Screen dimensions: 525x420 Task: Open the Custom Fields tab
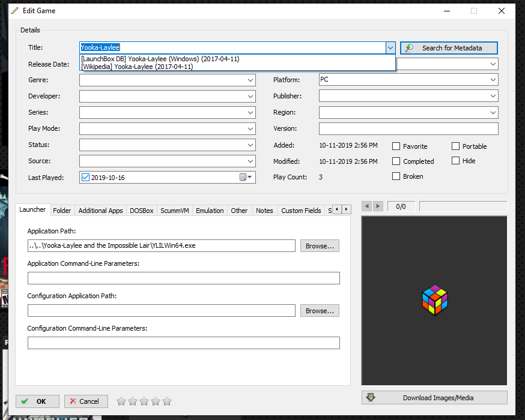[301, 211]
